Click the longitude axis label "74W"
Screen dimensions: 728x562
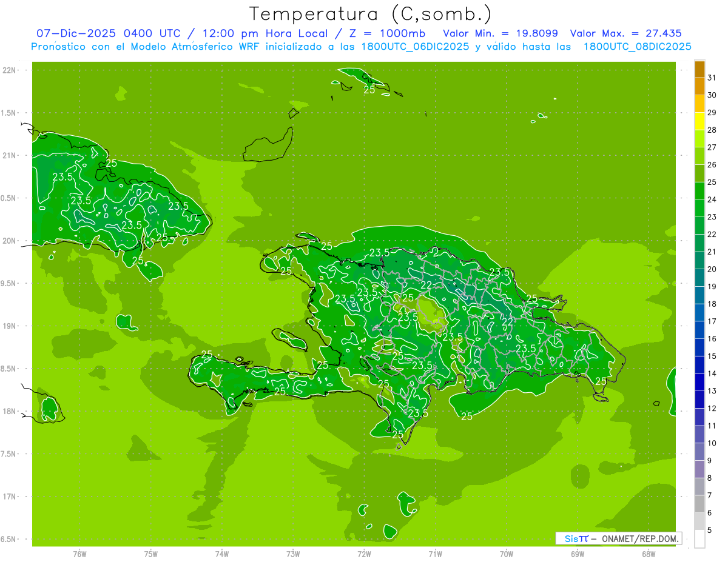222,555
